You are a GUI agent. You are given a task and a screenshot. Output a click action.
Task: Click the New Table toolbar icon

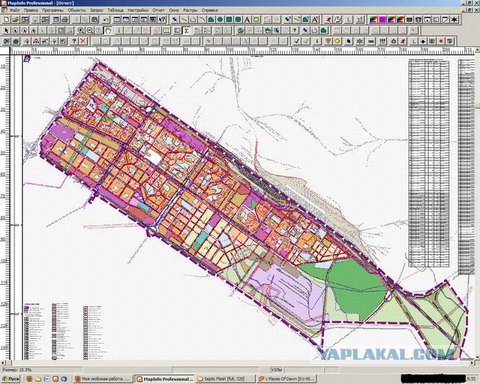(x=6, y=20)
